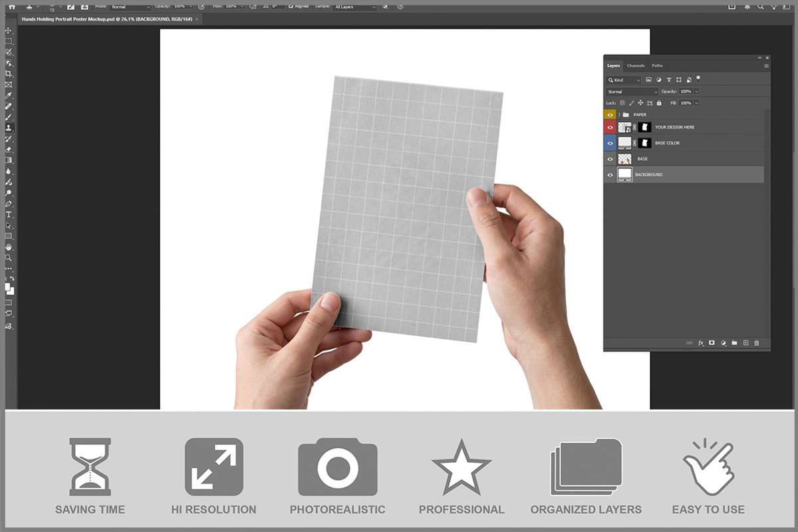
Task: Select the Layers tab
Action: tap(613, 66)
